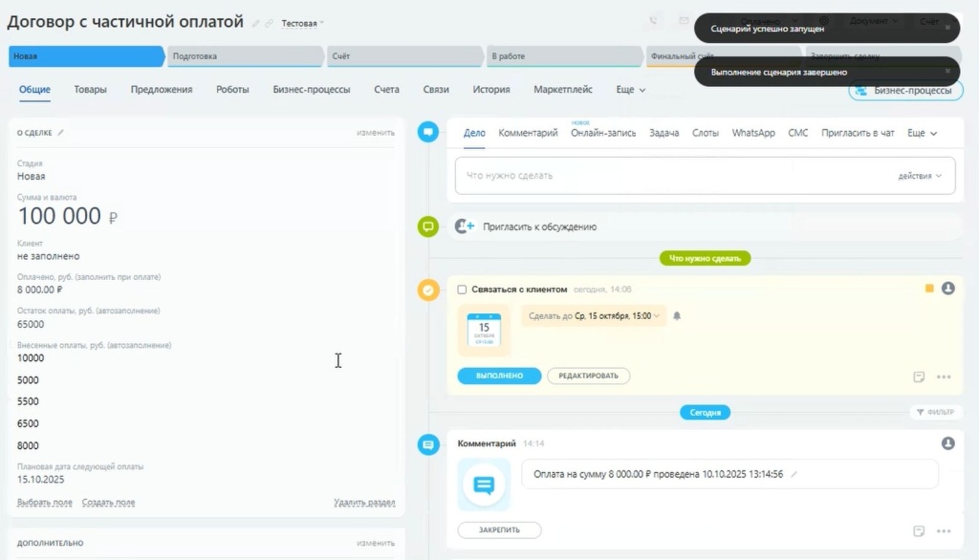The height and width of the screenshot is (560, 979).
Task: Open three-dots menu on the comment card
Action: (944, 530)
